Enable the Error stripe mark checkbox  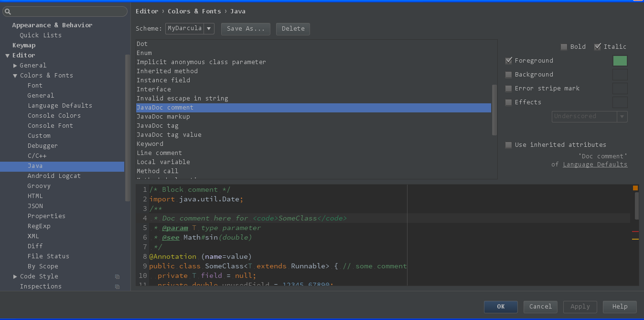tap(508, 88)
